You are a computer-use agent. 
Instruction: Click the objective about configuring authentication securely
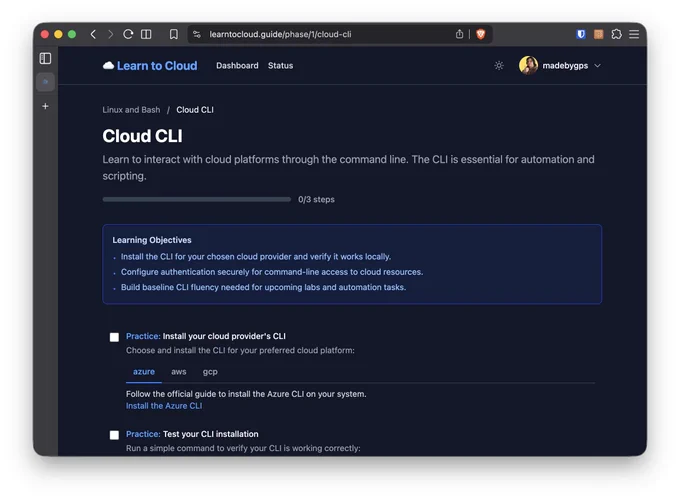(x=272, y=272)
